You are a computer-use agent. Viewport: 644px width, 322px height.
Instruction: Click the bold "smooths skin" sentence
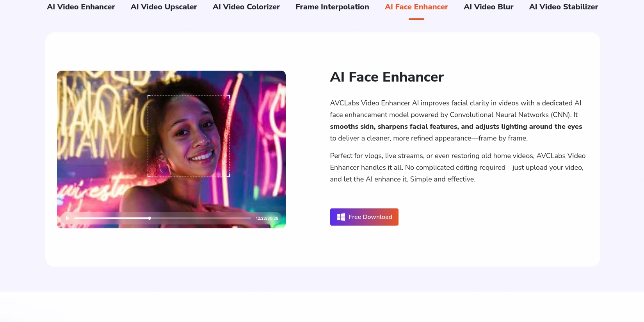tap(455, 126)
